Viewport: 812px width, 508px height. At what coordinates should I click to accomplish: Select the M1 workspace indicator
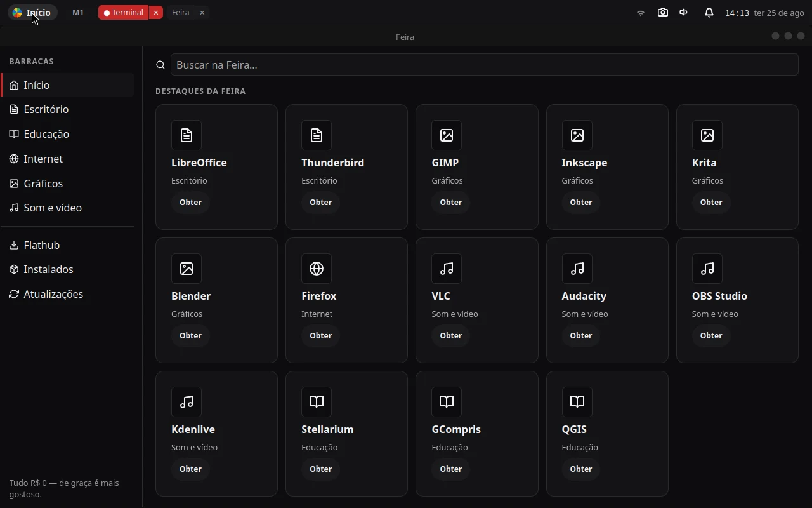(x=78, y=13)
